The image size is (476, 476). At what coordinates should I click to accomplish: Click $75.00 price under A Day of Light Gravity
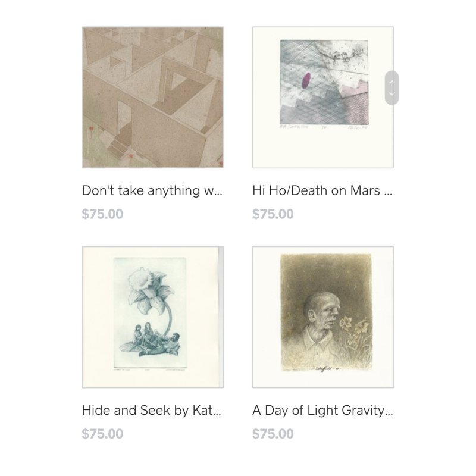click(x=273, y=434)
